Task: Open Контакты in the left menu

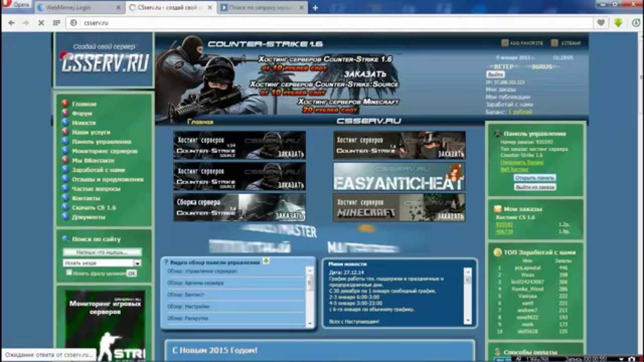Action: pyautogui.click(x=86, y=198)
